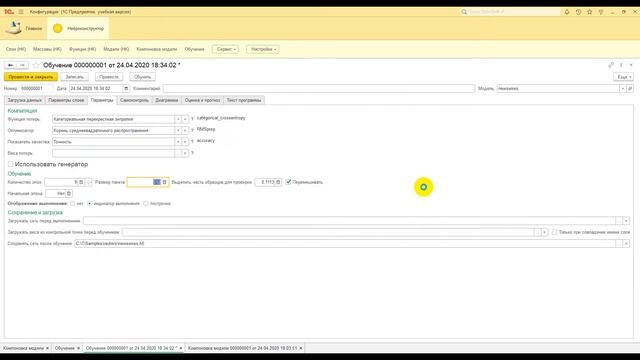Image resolution: width=640 pixels, height=360 pixels.
Task: Add document to favorites star
Action: pyautogui.click(x=36, y=65)
